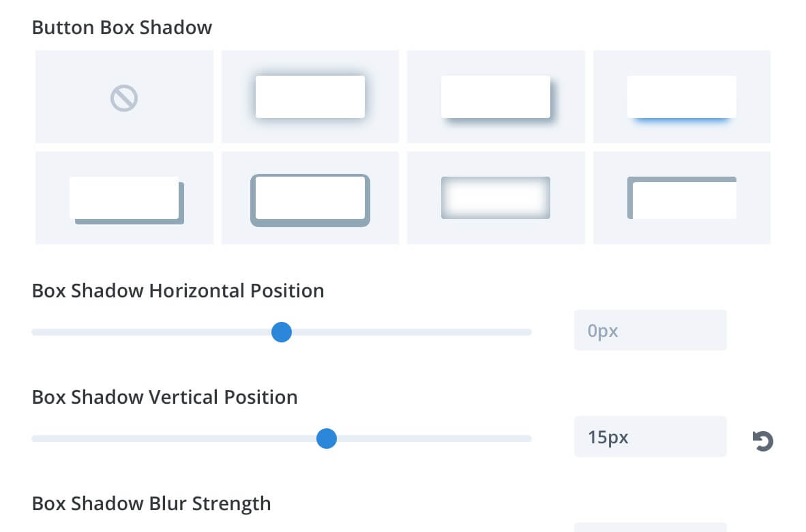Choose the hard offset bottom-right shadow preset
This screenshot has width=806, height=532.
(124, 198)
